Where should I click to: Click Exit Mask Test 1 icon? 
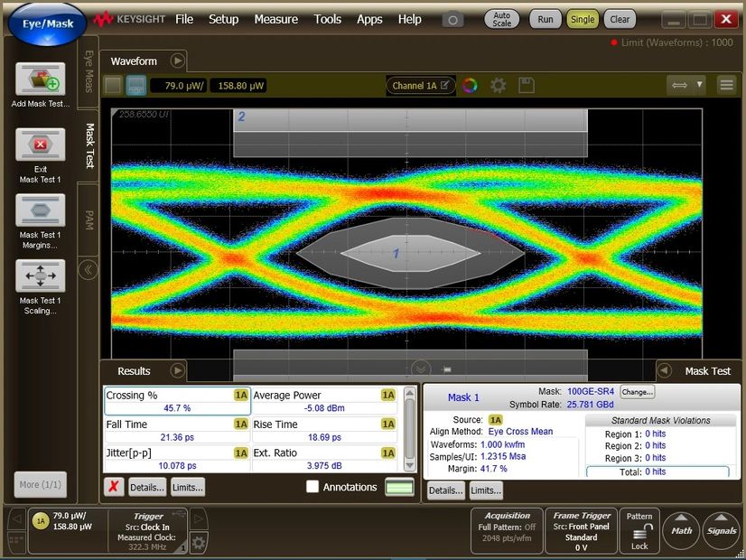[40, 145]
